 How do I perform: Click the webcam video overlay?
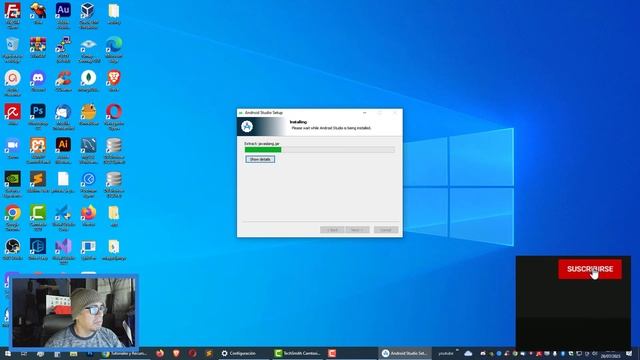(73, 312)
